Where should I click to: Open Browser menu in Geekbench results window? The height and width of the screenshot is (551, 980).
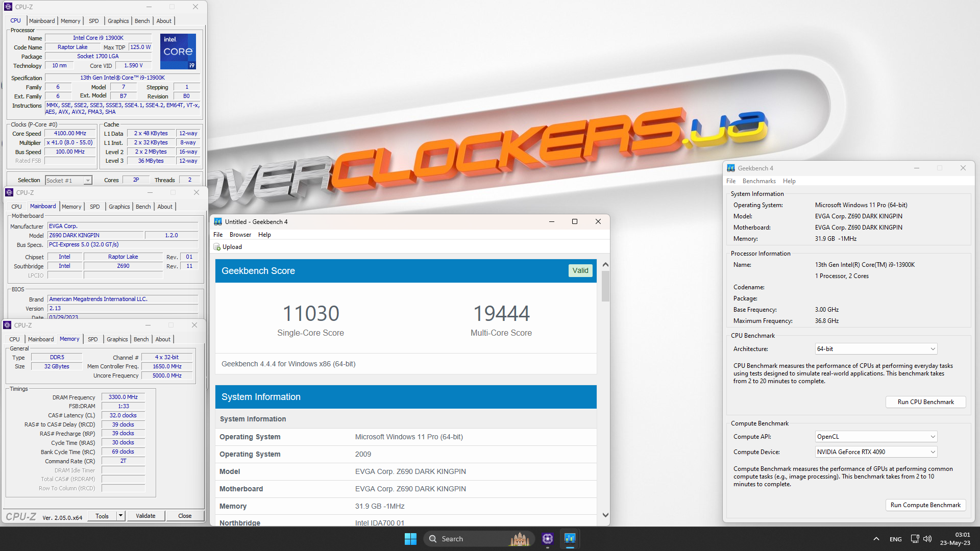(x=240, y=235)
